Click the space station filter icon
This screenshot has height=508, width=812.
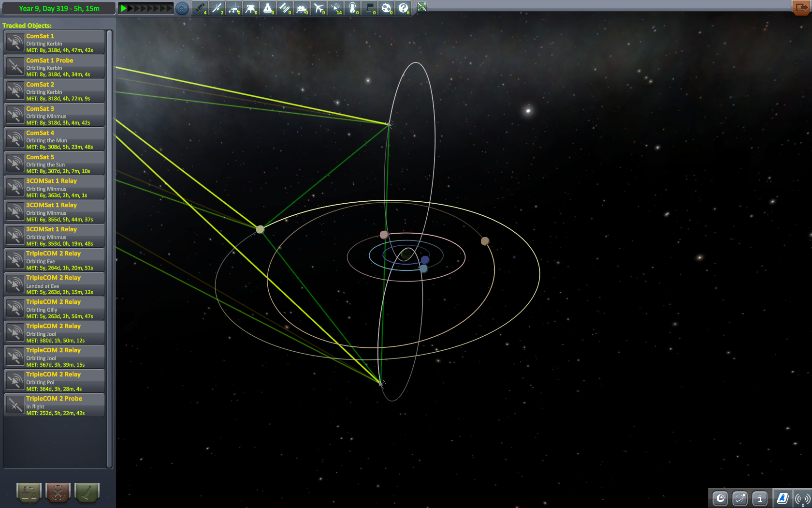pos(285,8)
